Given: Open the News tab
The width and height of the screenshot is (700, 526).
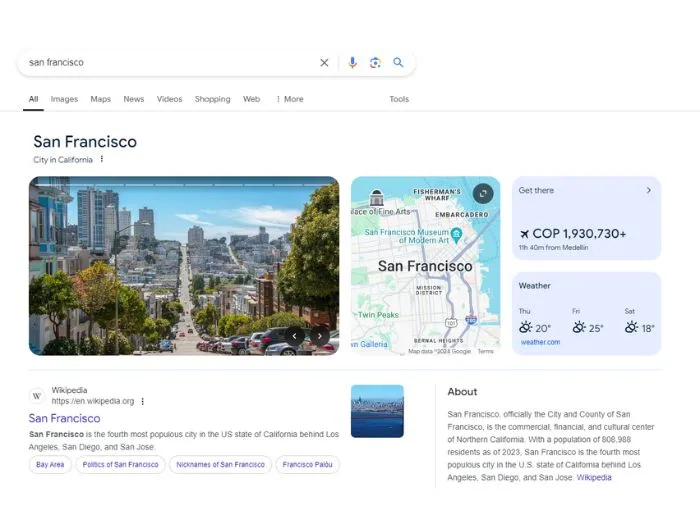Looking at the screenshot, I should (x=134, y=99).
